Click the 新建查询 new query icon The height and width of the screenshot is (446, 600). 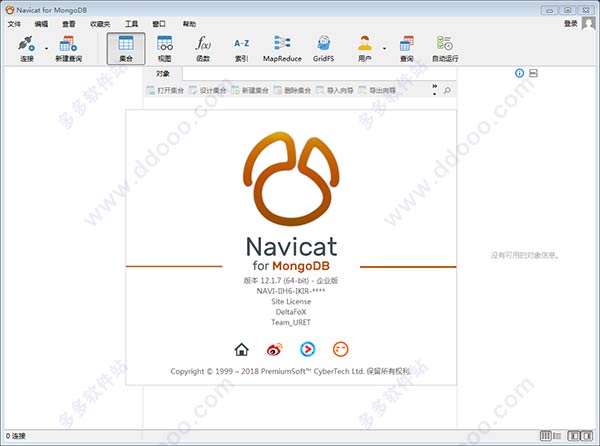click(x=68, y=49)
